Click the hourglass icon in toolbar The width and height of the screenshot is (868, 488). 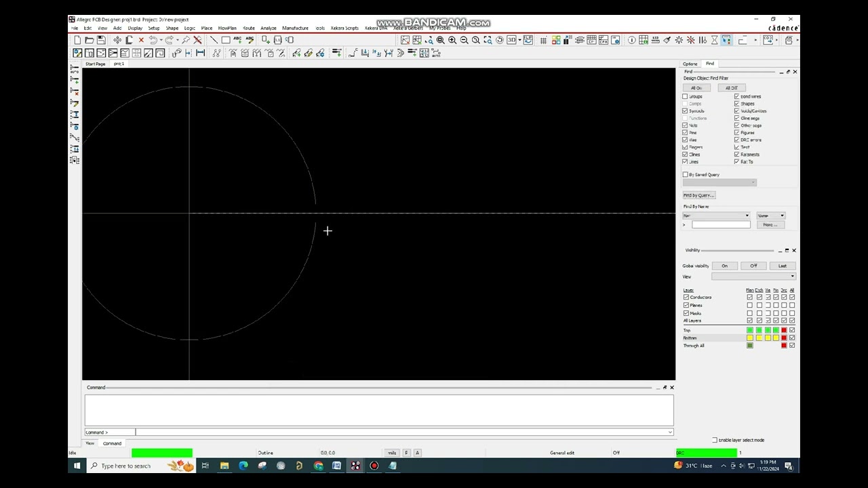[x=714, y=40]
